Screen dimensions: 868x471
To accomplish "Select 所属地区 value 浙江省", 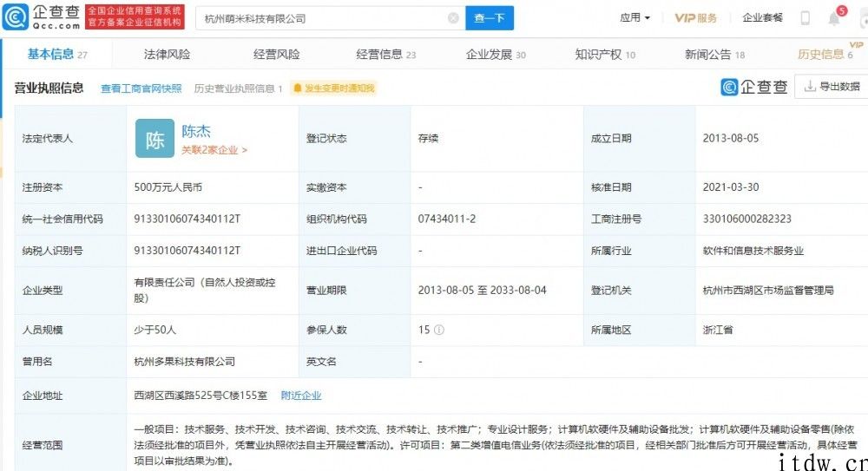I will pos(718,330).
